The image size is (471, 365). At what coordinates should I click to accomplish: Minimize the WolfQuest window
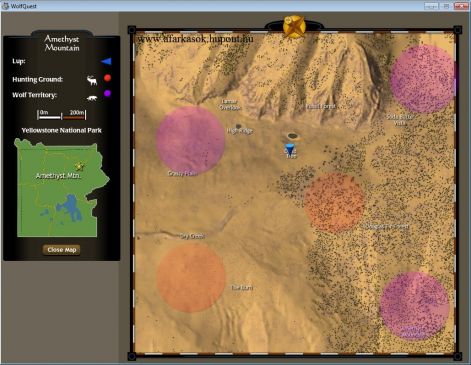[x=431, y=6]
